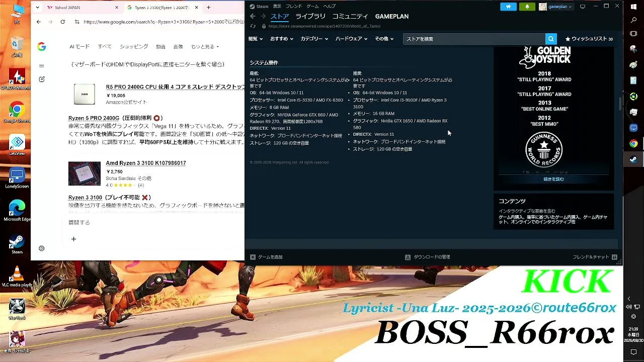Open the Steam 表示 menu
The height and width of the screenshot is (362, 644).
pyautogui.click(x=277, y=7)
